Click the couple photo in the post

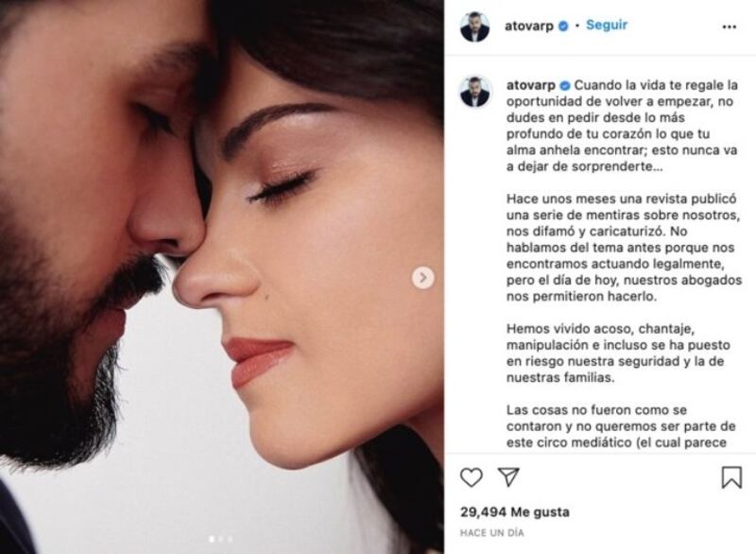222,277
